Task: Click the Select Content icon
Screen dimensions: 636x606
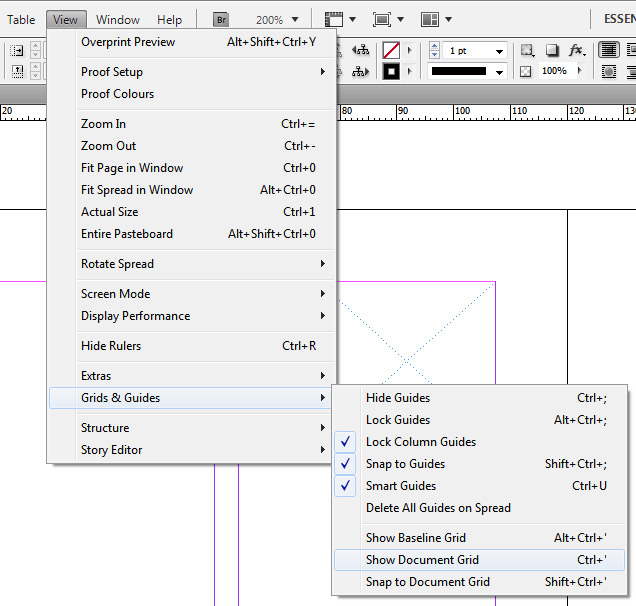Action: 361,72
